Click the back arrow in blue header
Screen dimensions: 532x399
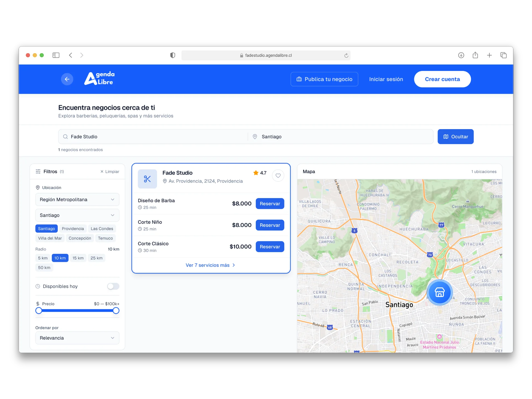(x=67, y=79)
